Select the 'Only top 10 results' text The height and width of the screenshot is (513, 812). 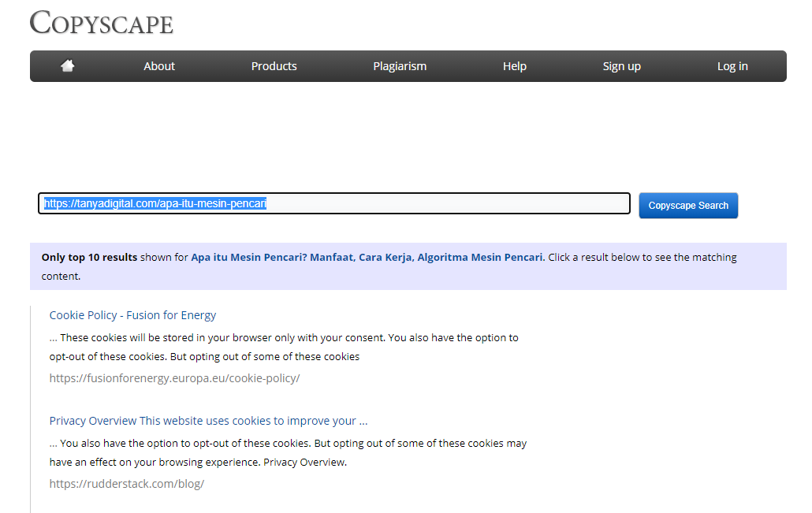point(89,257)
